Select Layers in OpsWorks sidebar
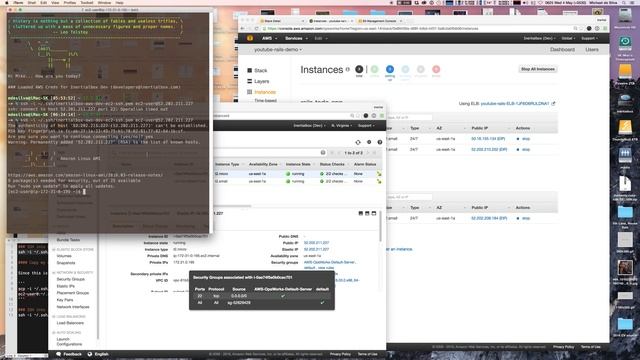 point(258,81)
